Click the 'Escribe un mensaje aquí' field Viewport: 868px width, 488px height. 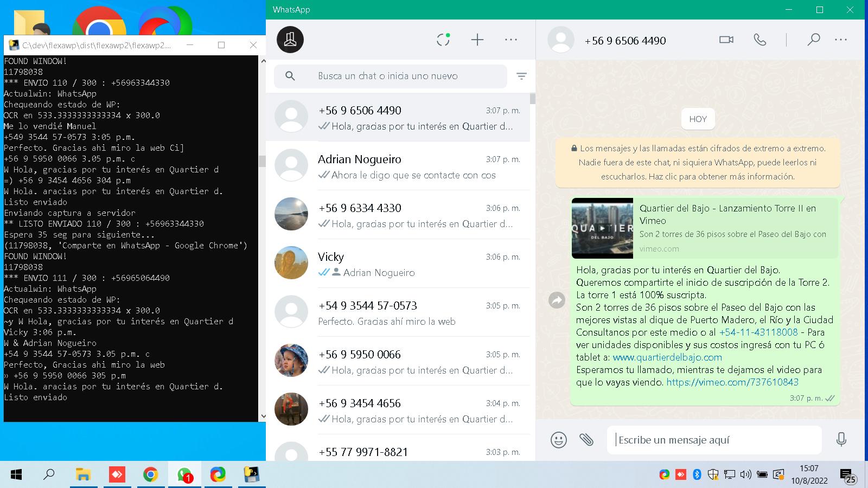(x=714, y=440)
